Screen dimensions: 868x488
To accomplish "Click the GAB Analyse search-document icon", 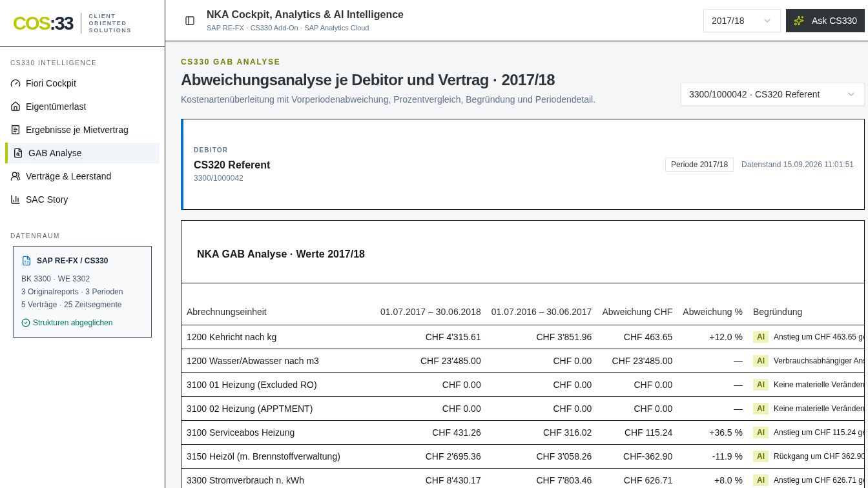I will (18, 153).
